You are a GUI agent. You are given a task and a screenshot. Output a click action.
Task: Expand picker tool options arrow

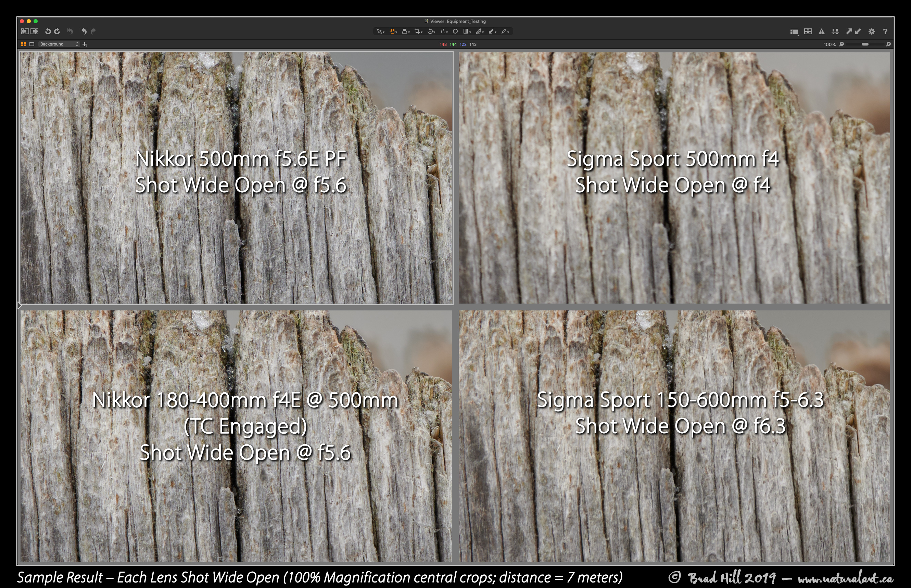pos(496,33)
